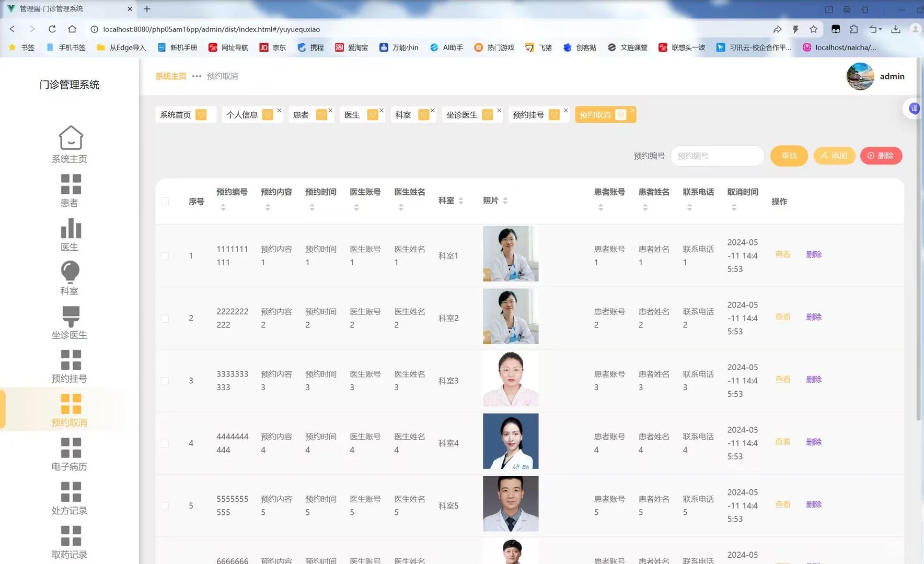
Task: Toggle the select-all checkbox in the table header
Action: [165, 201]
